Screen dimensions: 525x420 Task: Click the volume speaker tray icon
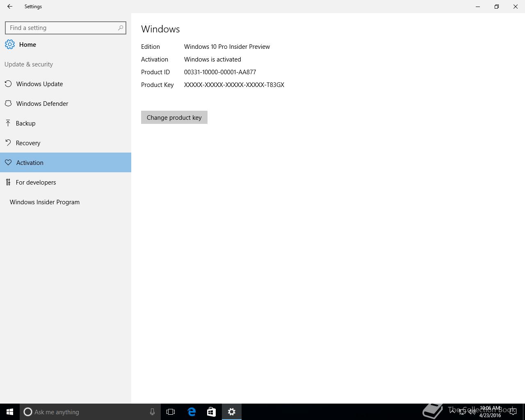coord(472,412)
